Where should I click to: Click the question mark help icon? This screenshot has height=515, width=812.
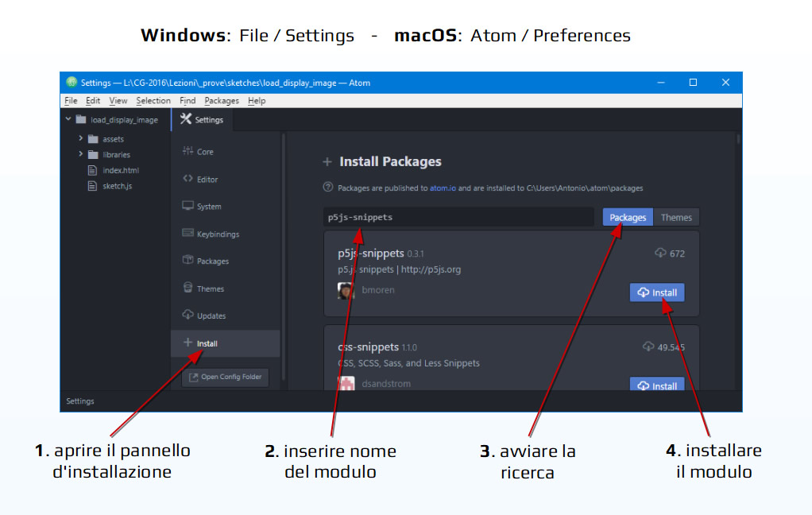328,187
